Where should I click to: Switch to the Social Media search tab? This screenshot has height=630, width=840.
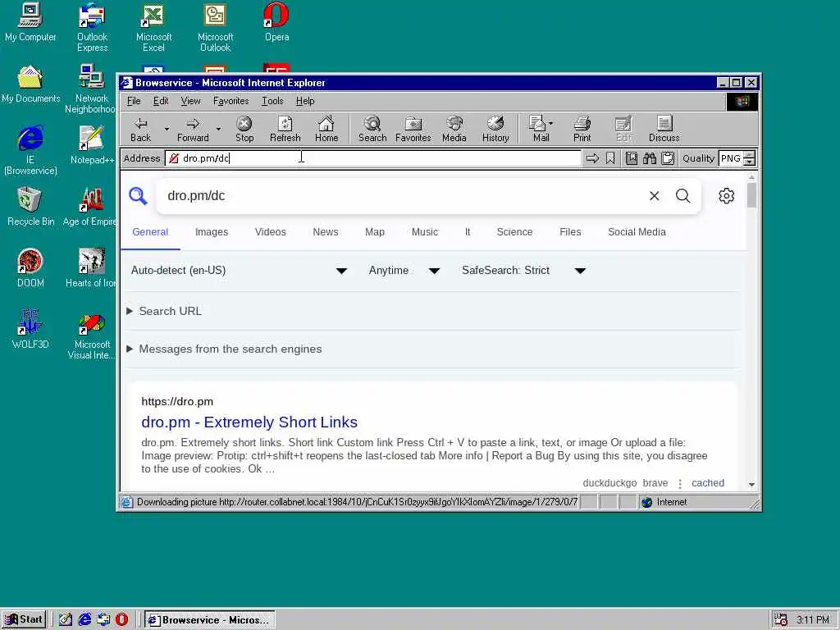[637, 232]
